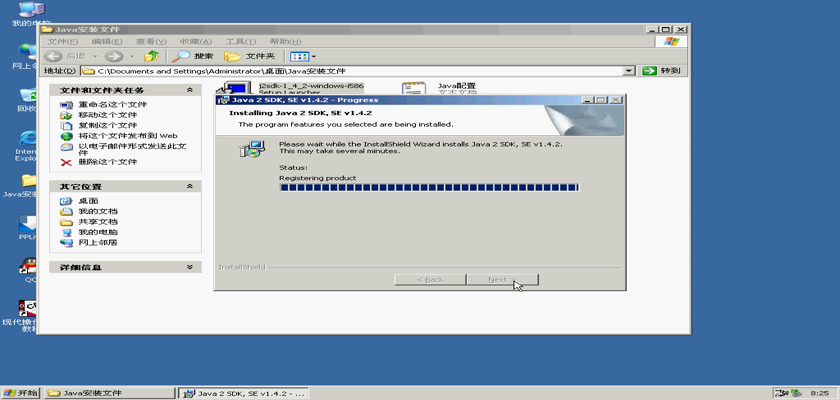840x400 pixels.
Task: Open dropdown arrow beside Views icon
Action: point(314,56)
